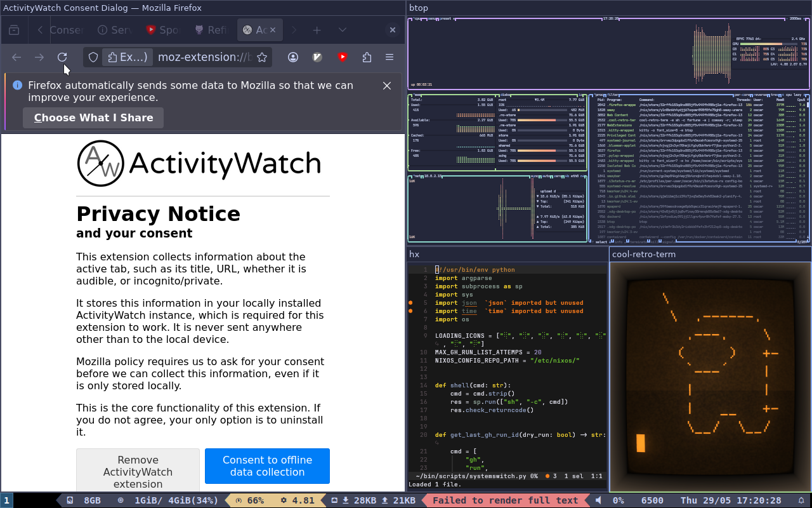Select the 'systemd-journal' process row in btop
This screenshot has width=812, height=508.
pyautogui.click(x=701, y=140)
